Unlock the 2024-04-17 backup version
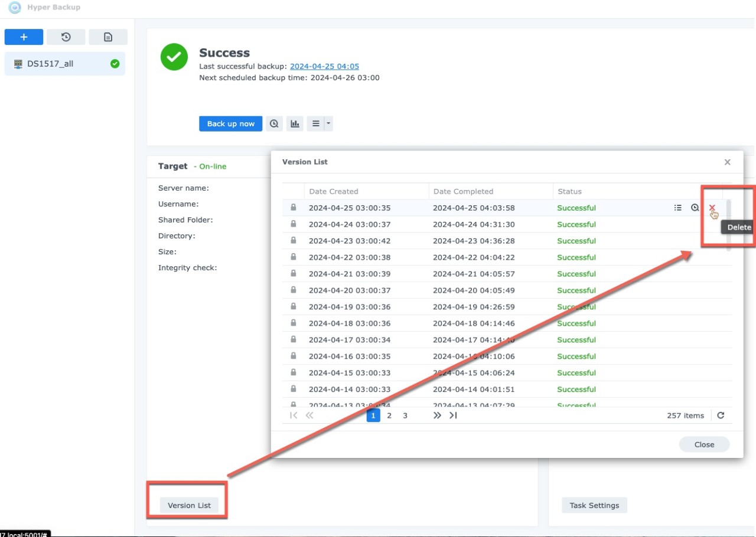The image size is (756, 537). (x=293, y=340)
